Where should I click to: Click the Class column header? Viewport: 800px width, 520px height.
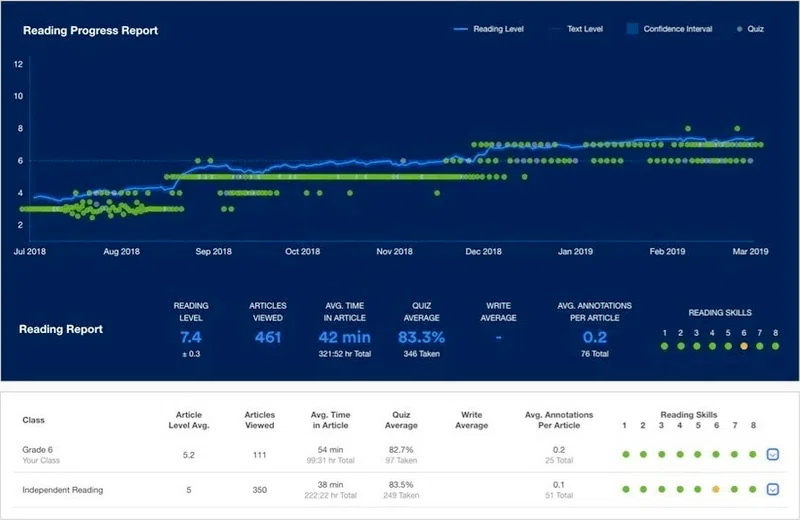coord(33,420)
